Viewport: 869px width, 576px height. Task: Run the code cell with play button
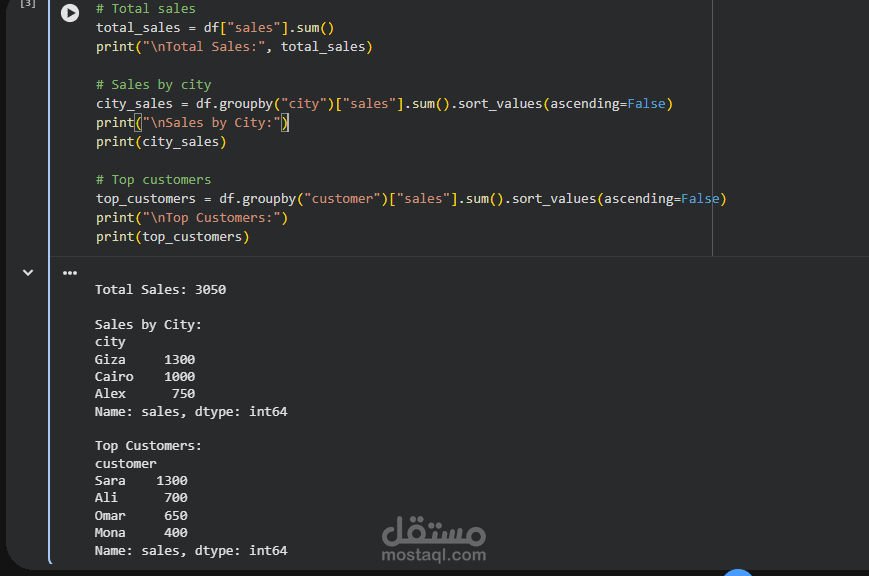[70, 13]
